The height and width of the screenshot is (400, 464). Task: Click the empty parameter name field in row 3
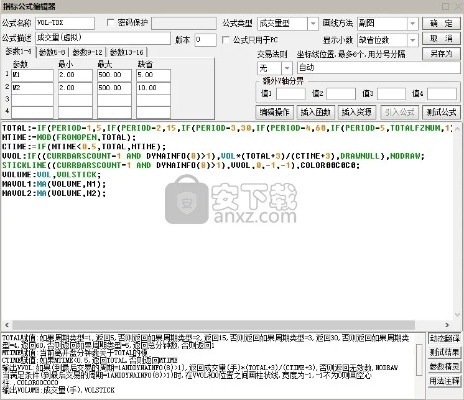pyautogui.click(x=32, y=100)
